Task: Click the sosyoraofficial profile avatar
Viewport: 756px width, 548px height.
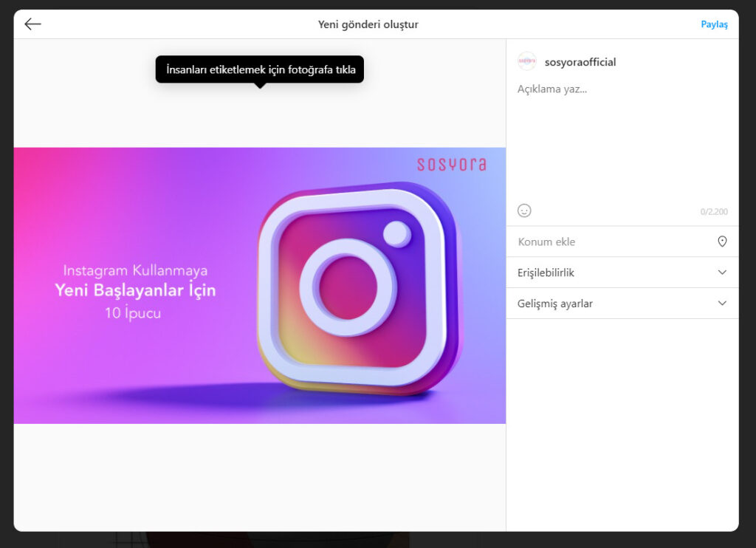Action: 526,61
